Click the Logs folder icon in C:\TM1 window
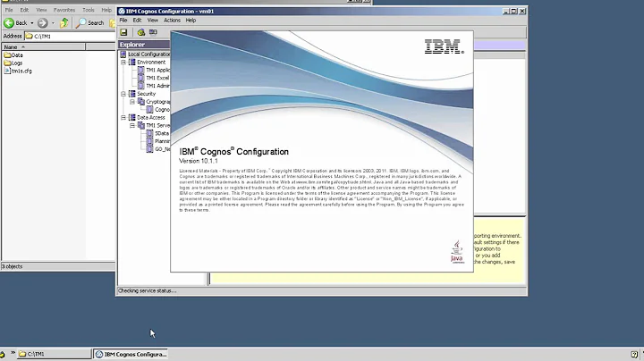This screenshot has height=361, width=644. [7, 63]
